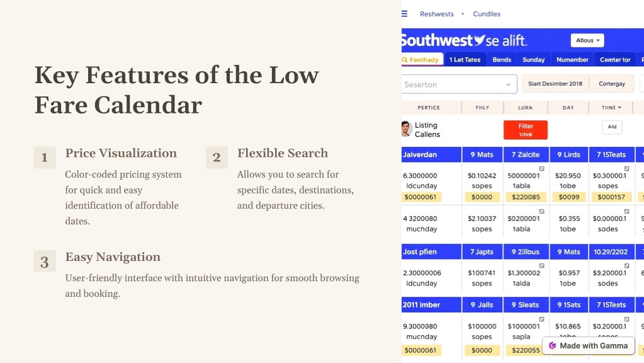Switch to the Sunday tab

tap(533, 60)
